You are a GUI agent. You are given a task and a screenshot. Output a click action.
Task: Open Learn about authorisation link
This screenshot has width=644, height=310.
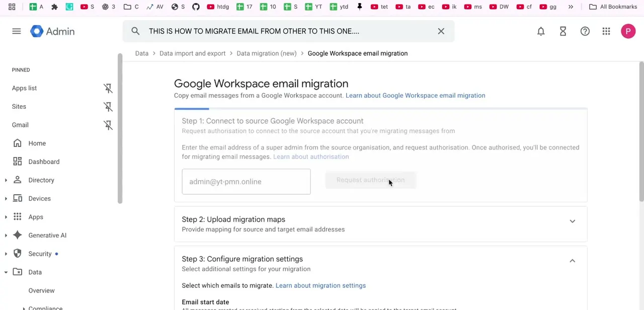311,157
